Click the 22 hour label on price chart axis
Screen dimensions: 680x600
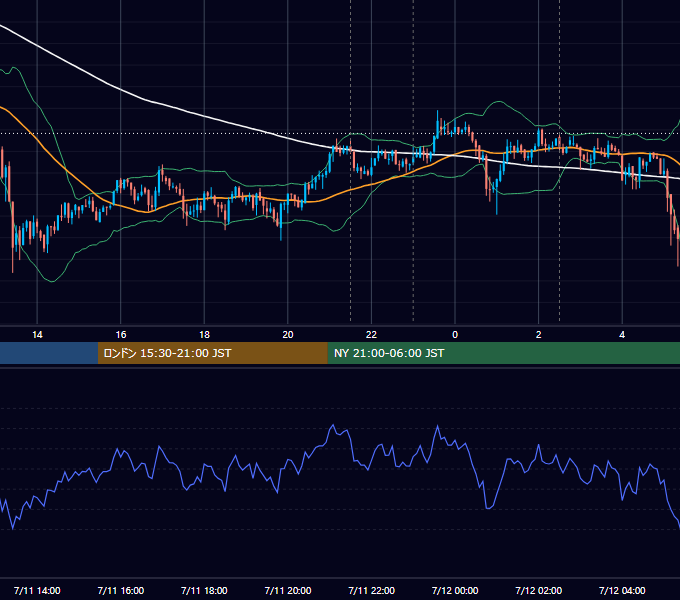pyautogui.click(x=371, y=335)
